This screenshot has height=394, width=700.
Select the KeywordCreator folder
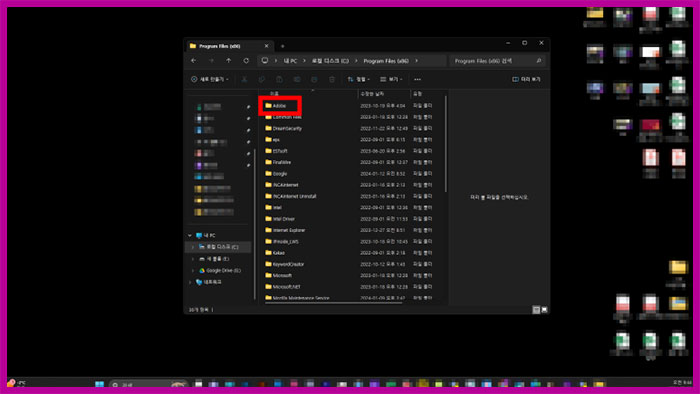click(x=288, y=264)
